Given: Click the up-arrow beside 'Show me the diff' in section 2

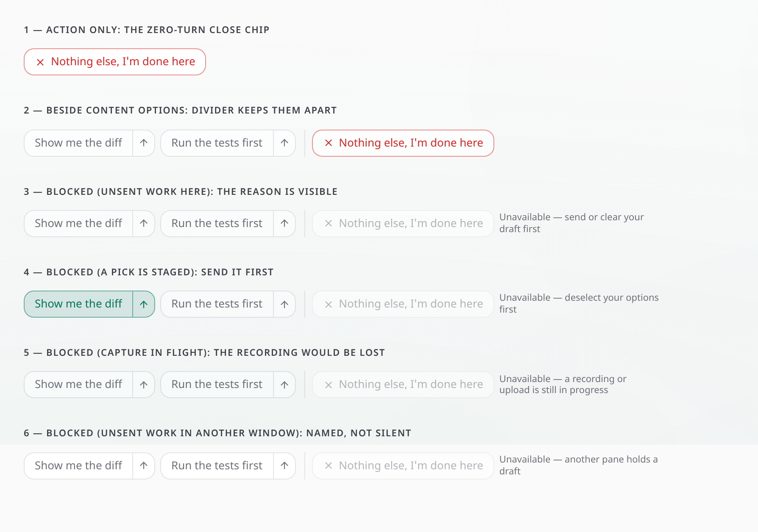Looking at the screenshot, I should [x=144, y=143].
